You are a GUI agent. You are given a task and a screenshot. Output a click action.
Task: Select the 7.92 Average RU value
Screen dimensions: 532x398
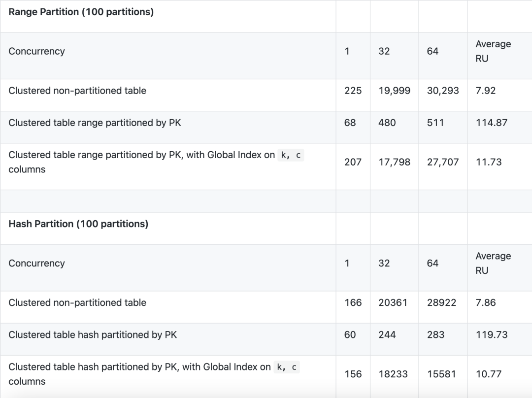[x=486, y=91]
